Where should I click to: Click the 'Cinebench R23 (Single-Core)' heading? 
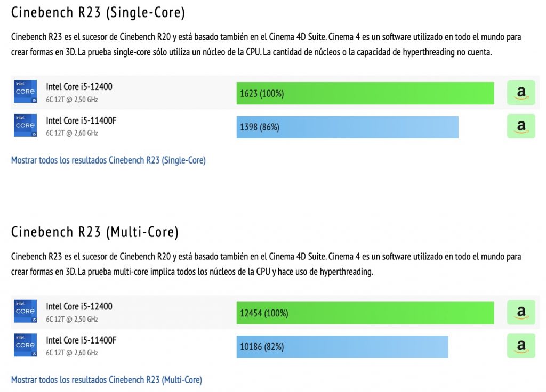[98, 12]
